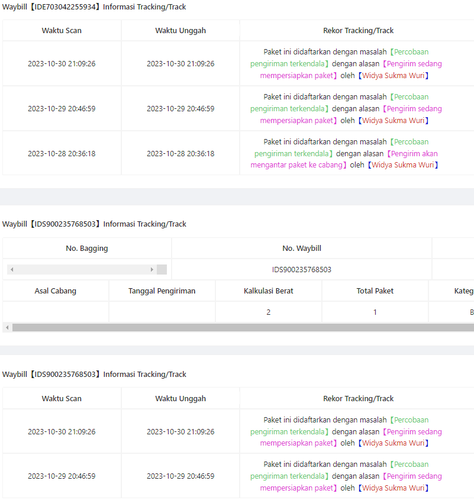
Task: Click the Tanggal Pengiriman column header
Action: (162, 291)
